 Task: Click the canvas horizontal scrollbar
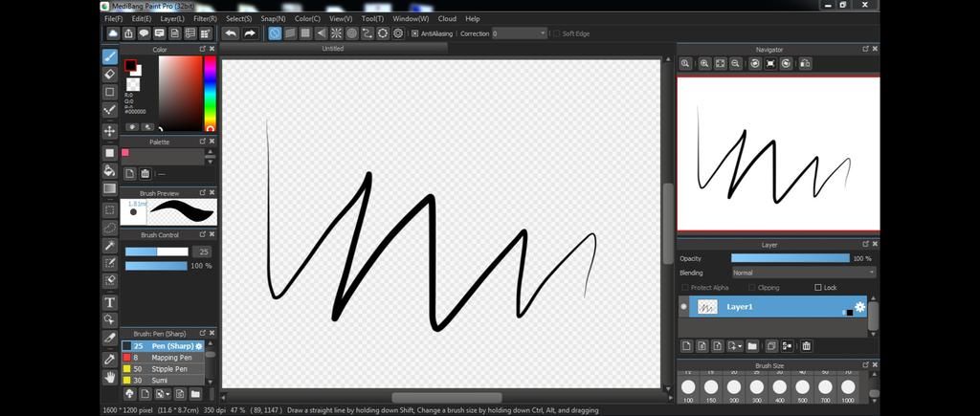tap(446, 398)
